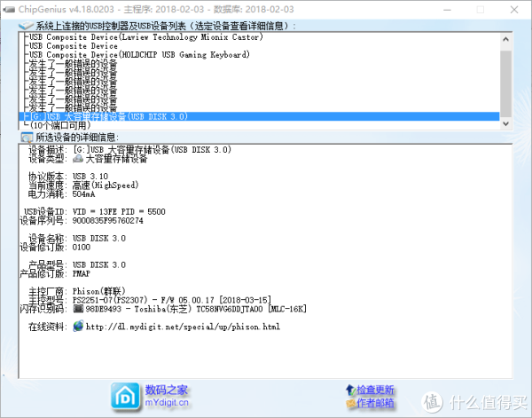The image size is (532, 418).
Task: Open the 数码之家 website link
Action: [x=167, y=390]
